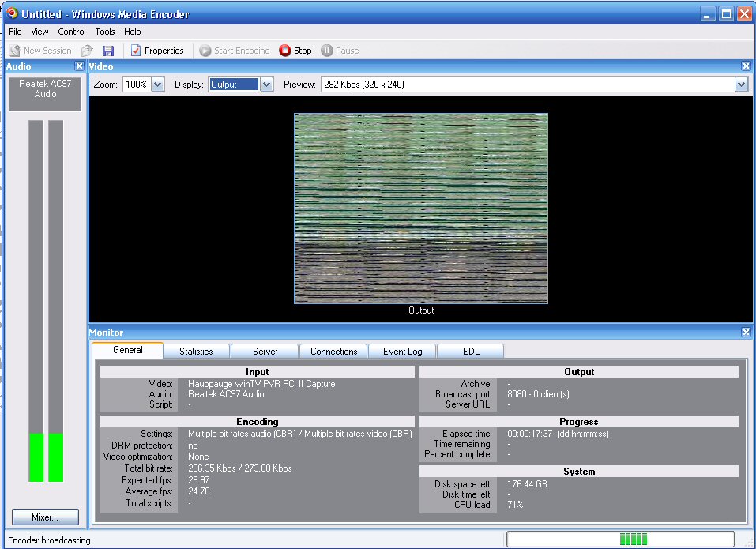Close the Audio panel

[x=80, y=66]
